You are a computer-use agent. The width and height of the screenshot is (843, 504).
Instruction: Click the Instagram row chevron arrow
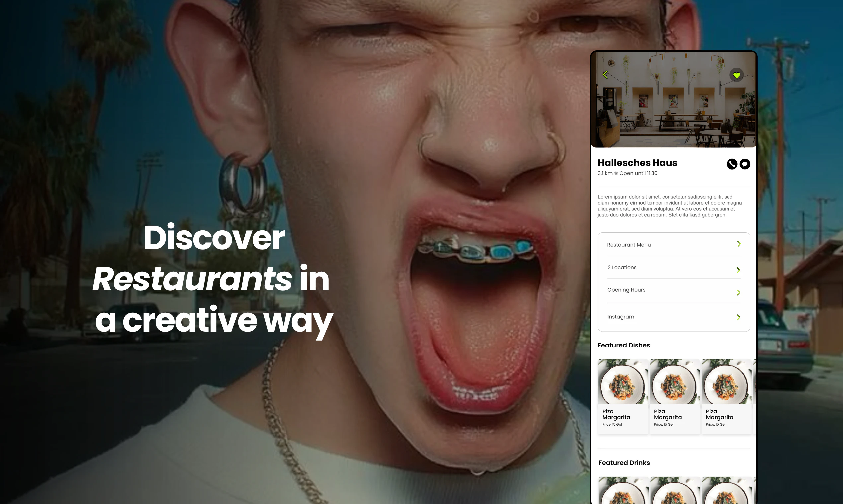click(738, 317)
